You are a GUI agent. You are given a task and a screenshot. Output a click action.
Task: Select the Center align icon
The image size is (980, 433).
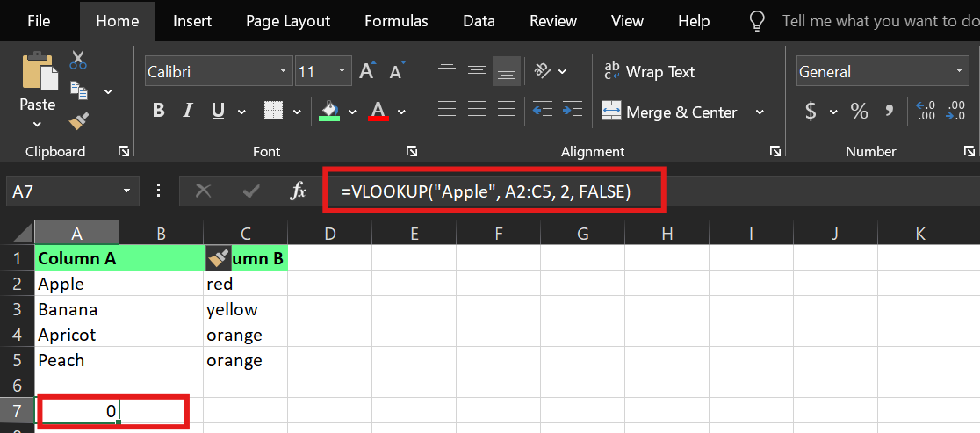pyautogui.click(x=477, y=112)
